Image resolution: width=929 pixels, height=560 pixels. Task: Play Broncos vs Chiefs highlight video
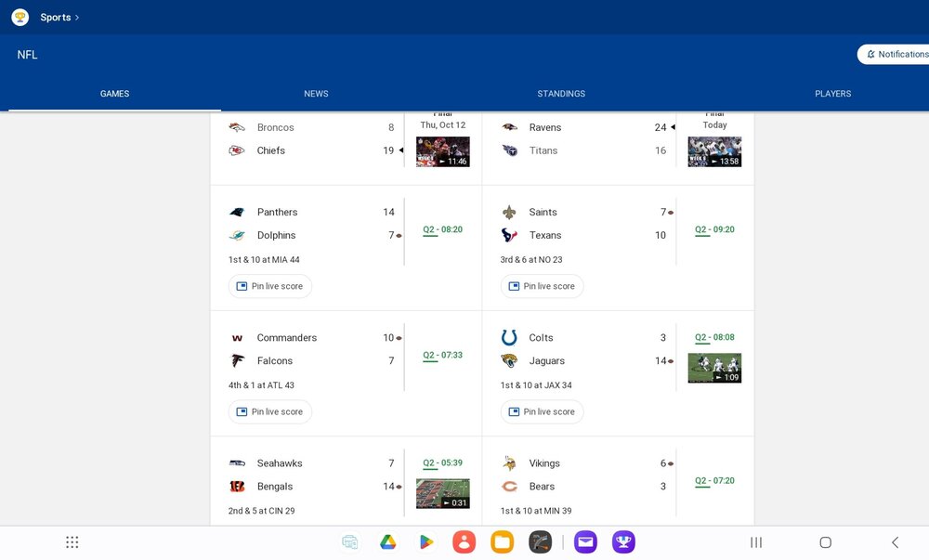(x=442, y=151)
